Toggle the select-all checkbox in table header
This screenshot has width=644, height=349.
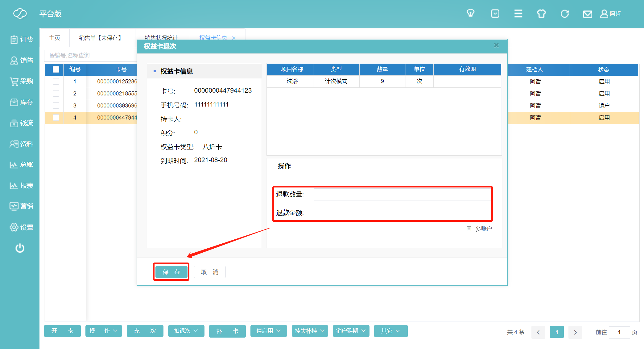pyautogui.click(x=56, y=69)
